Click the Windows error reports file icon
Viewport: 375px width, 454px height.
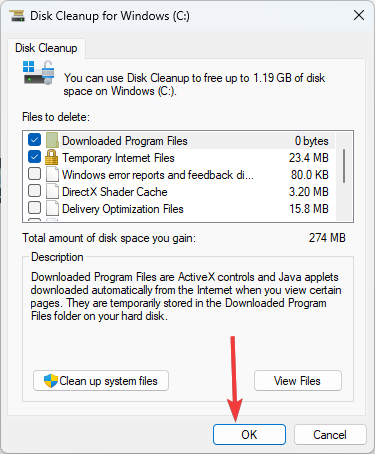pyautogui.click(x=52, y=174)
